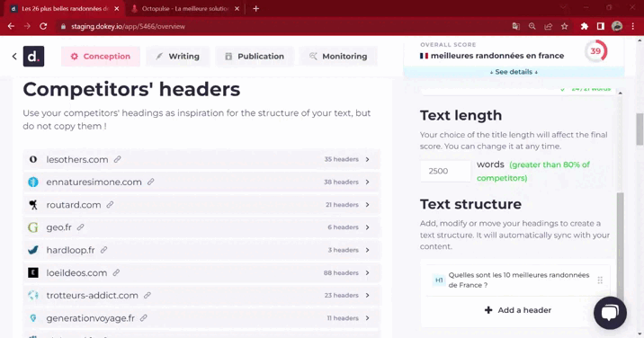This screenshot has height=338, width=644.
Task: Select the Monitoring tab
Action: tap(338, 57)
